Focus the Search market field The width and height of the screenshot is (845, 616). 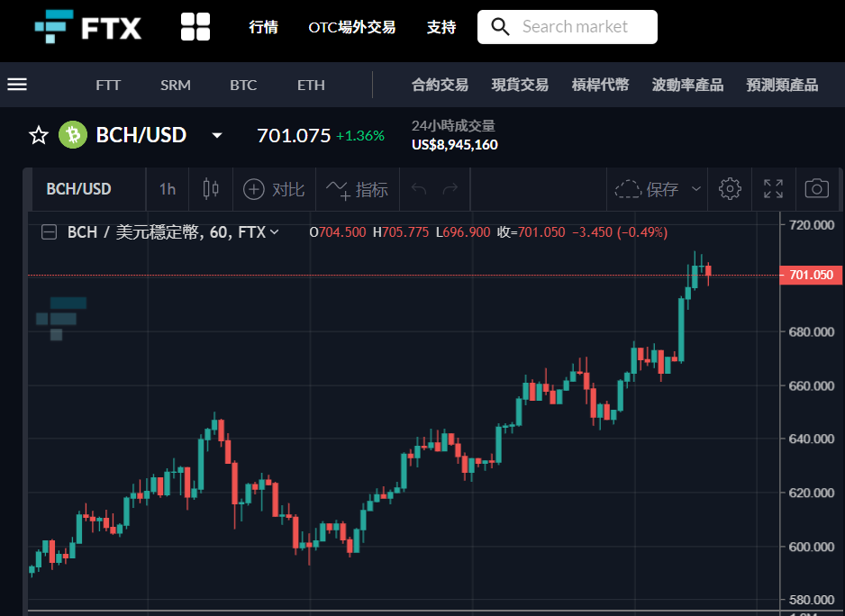click(568, 27)
